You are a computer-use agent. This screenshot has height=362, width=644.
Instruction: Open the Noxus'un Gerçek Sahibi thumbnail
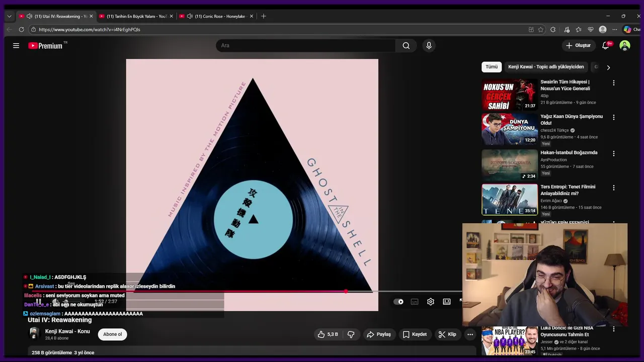510,95
